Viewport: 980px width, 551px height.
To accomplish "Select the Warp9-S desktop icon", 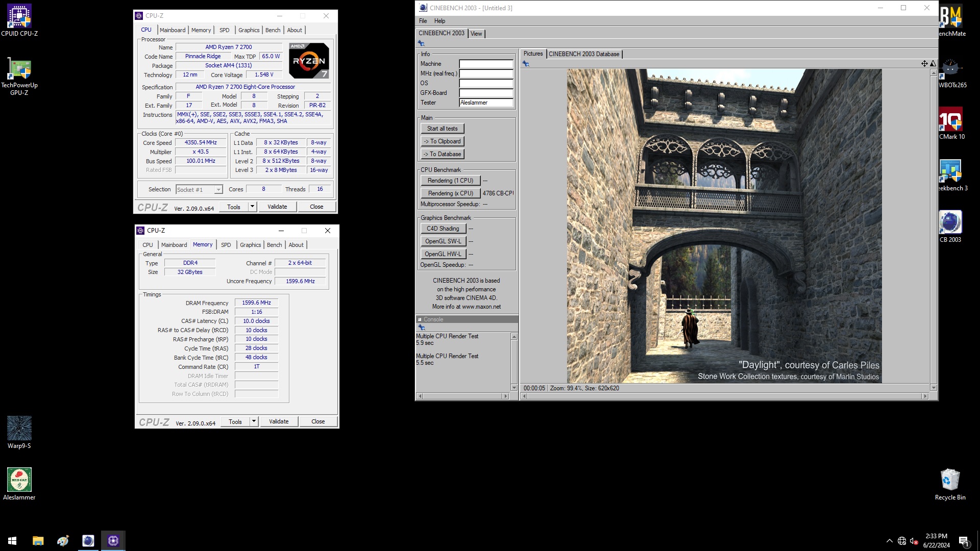I will coord(19,432).
